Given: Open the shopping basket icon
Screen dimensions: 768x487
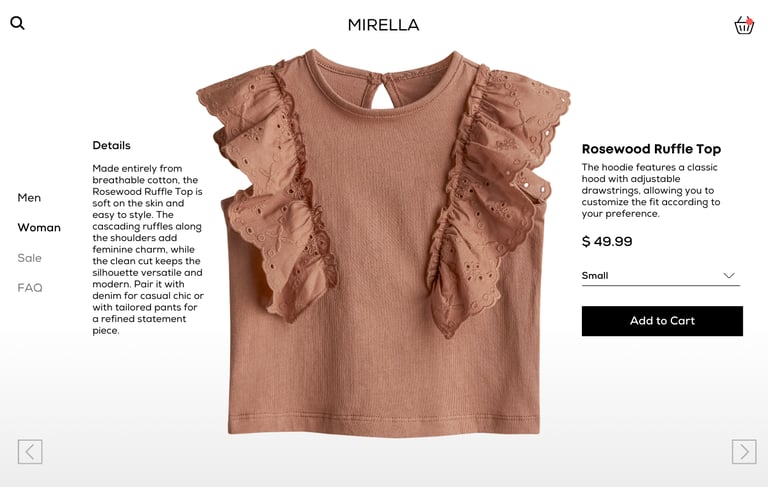Looking at the screenshot, I should point(744,25).
